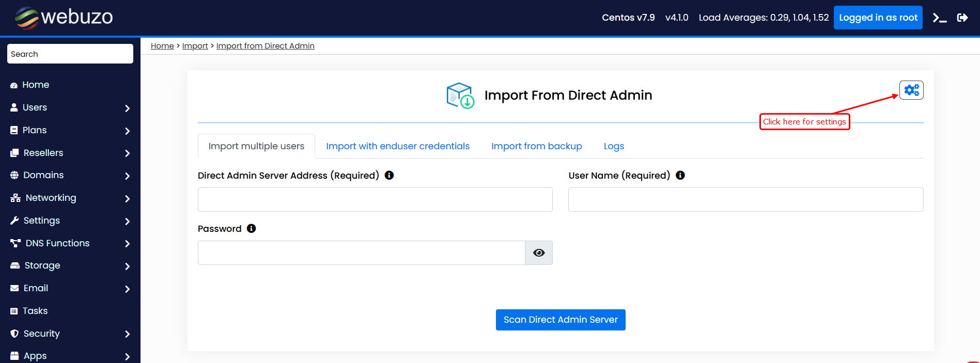Viewport: 980px width, 363px height.
Task: Expand the Users sidebar menu
Action: pyautogui.click(x=70, y=107)
